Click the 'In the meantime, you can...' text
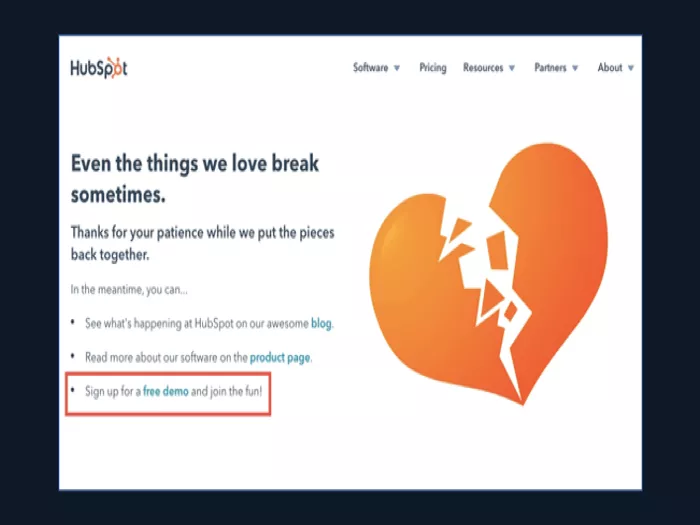This screenshot has width=700, height=525. pos(129,290)
